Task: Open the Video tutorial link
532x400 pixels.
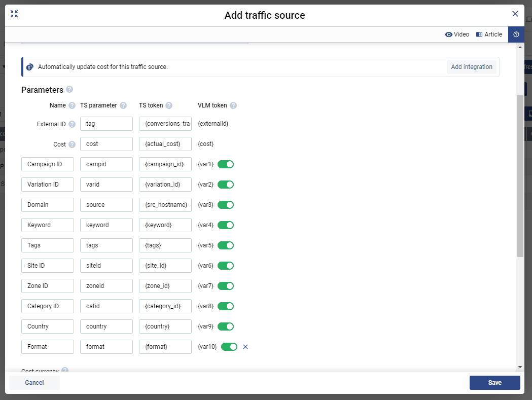Action: pyautogui.click(x=457, y=34)
